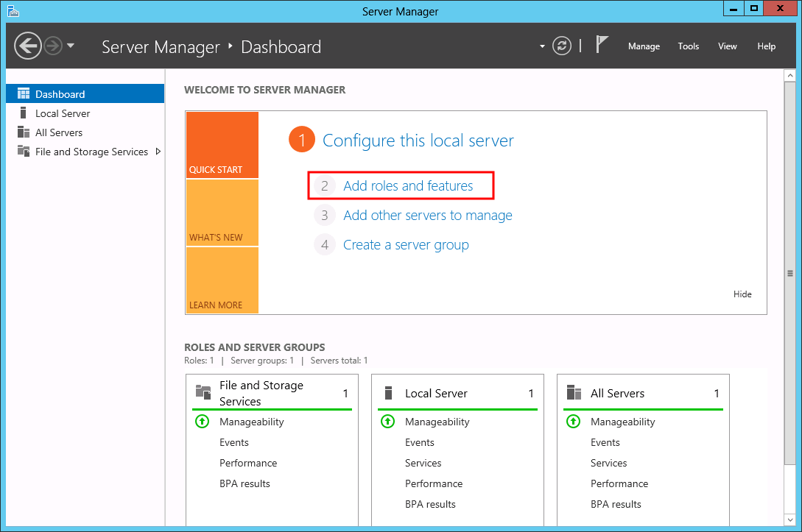The image size is (802, 532).
Task: Open the Tools menu
Action: click(688, 46)
